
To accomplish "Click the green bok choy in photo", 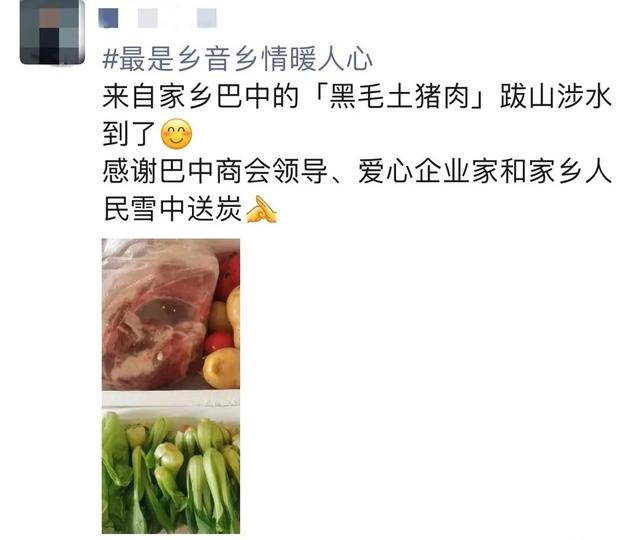I will [x=171, y=473].
